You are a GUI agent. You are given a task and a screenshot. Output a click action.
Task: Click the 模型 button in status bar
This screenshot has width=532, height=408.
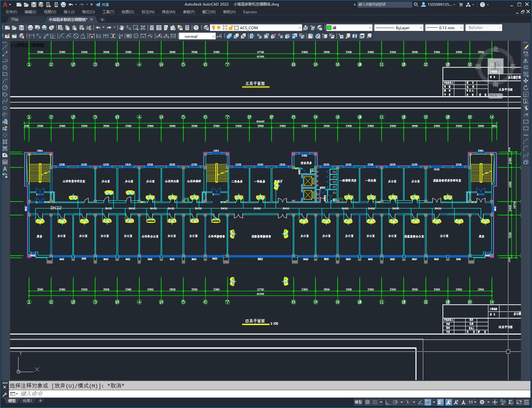(358, 402)
